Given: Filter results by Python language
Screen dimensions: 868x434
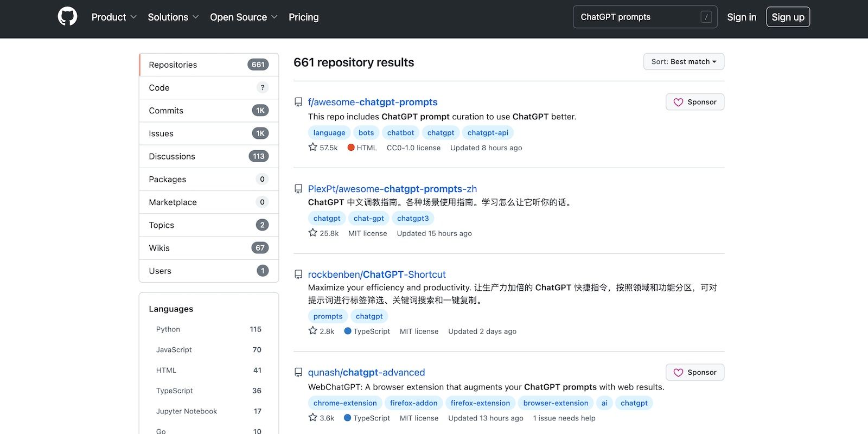Looking at the screenshot, I should pos(209,329).
